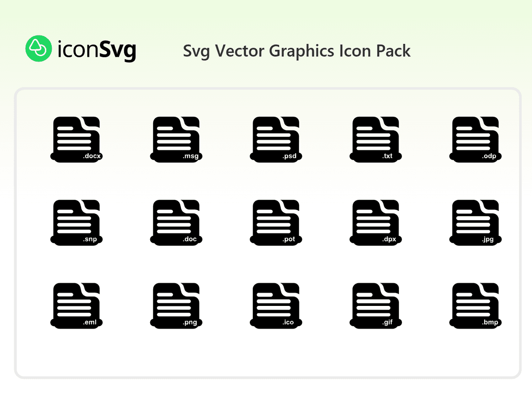
Task: Open the .pot file icon
Action: click(x=276, y=222)
